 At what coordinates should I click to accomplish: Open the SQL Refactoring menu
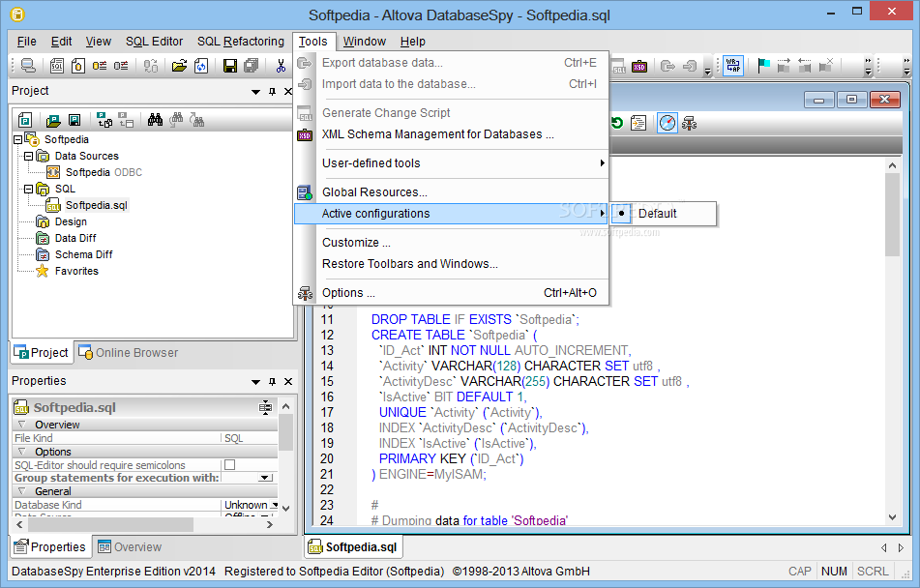(241, 42)
